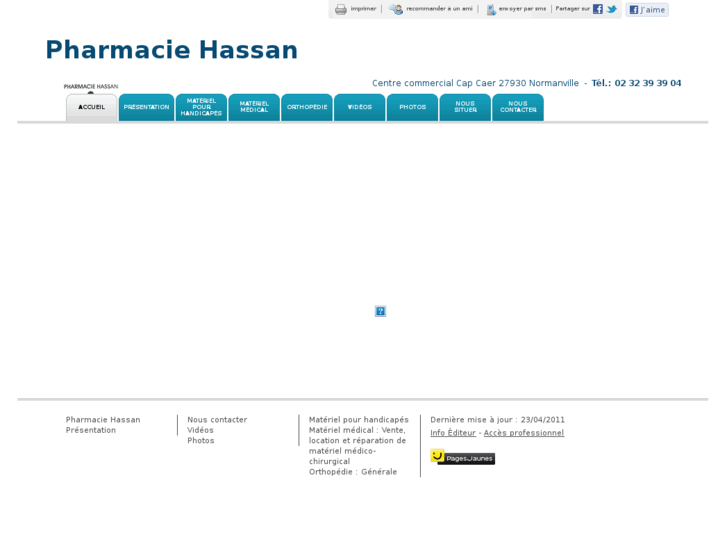Click footer Matériel médical vente link
The width and height of the screenshot is (727, 545).
357,446
